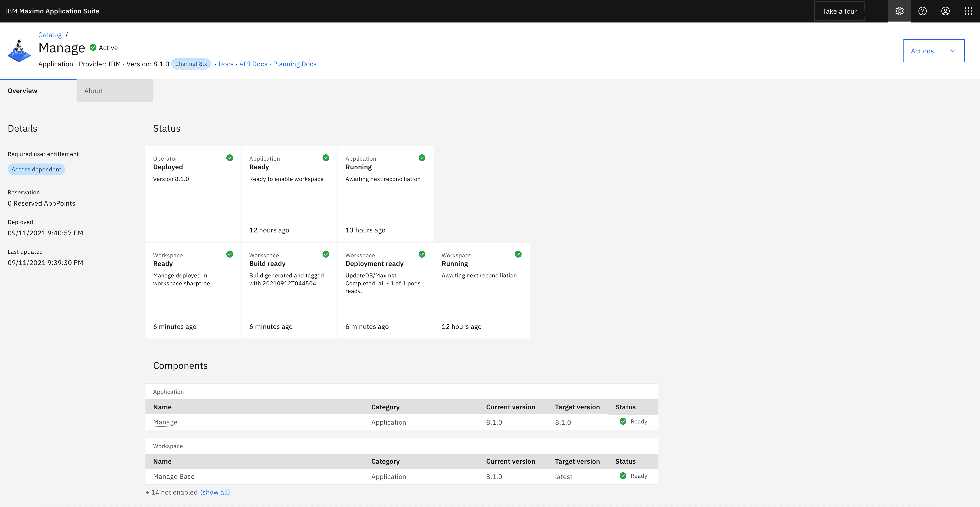The image size is (980, 507).
Task: Expand the Actions dropdown
Action: (934, 51)
